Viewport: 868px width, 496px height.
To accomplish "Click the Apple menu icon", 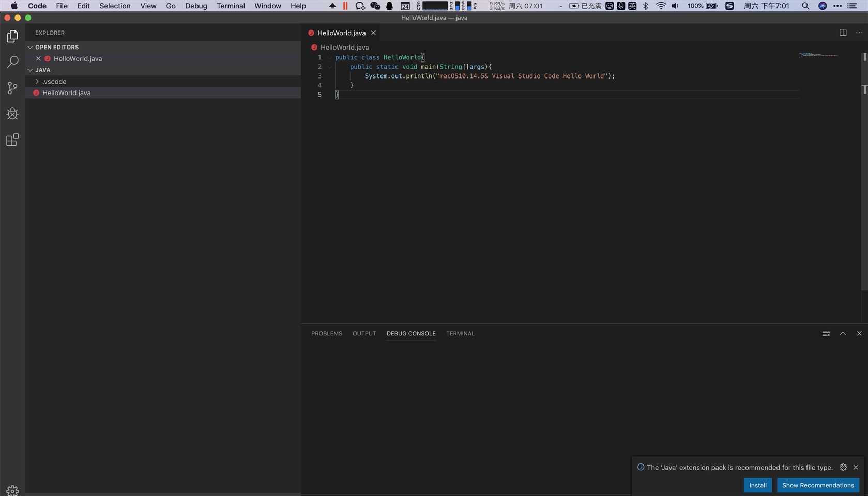I will coord(14,6).
